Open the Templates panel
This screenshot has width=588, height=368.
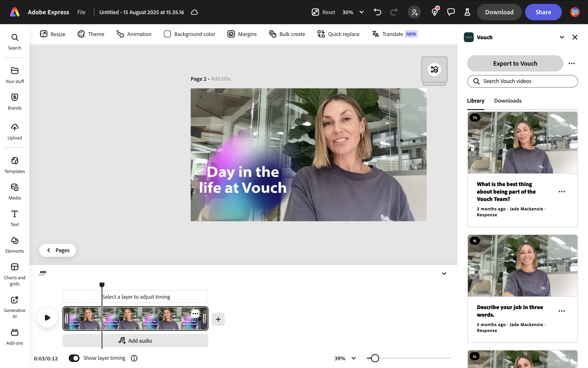point(14,165)
